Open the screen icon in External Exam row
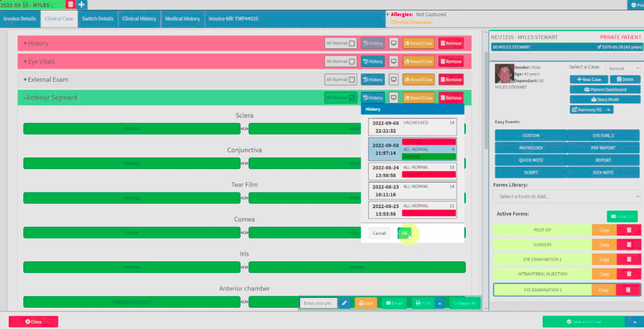The height and width of the screenshot is (329, 644). [x=393, y=79]
